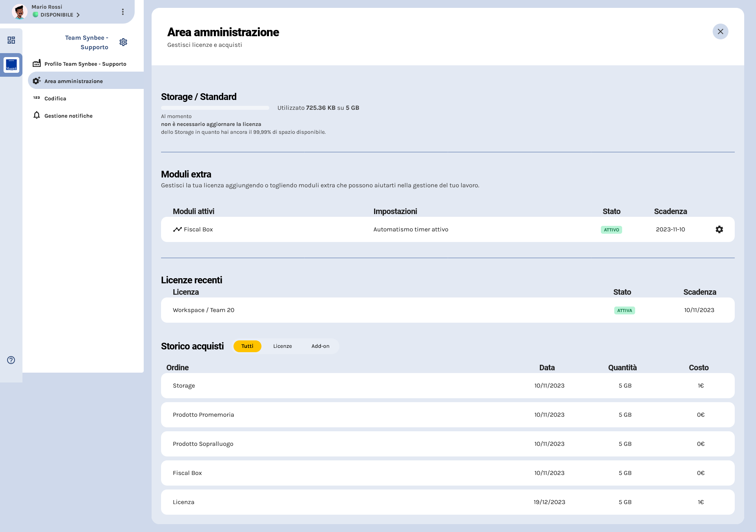This screenshot has height=532, width=756.
Task: Open the help question mark icon
Action: (x=11, y=360)
